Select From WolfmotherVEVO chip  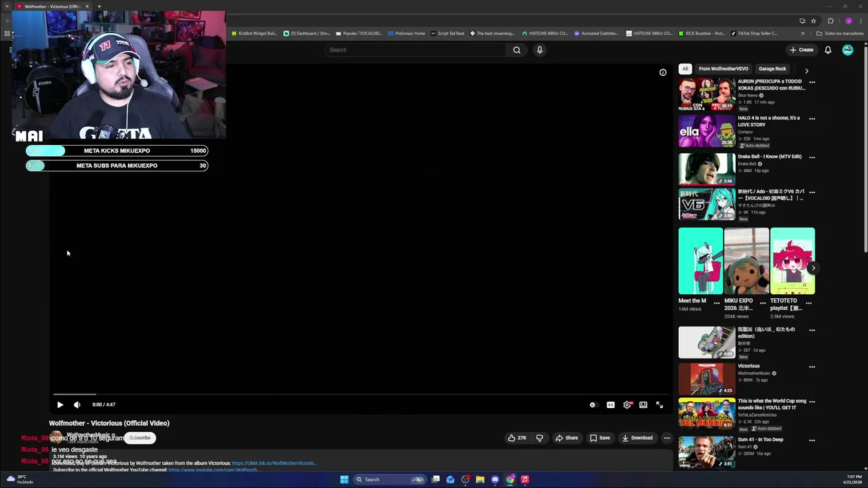click(724, 68)
